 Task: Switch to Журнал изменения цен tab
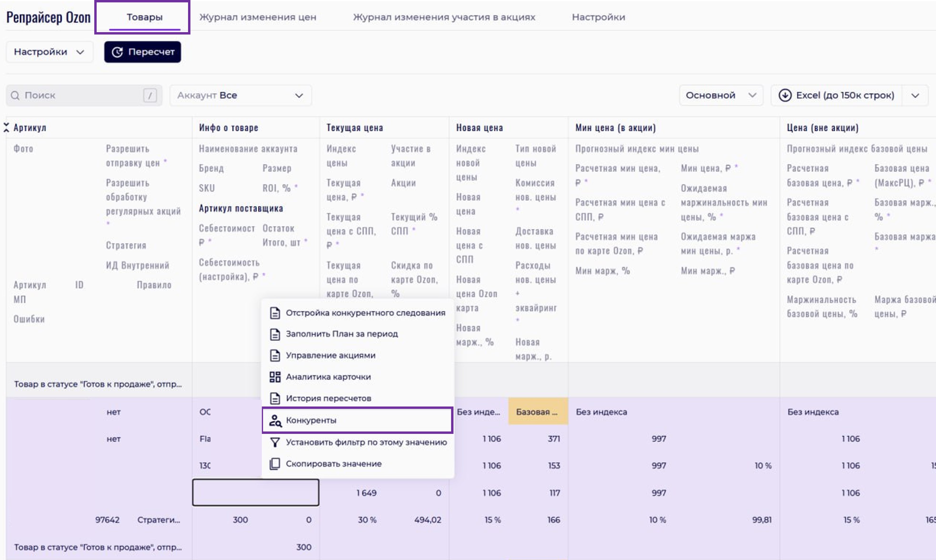click(x=257, y=17)
